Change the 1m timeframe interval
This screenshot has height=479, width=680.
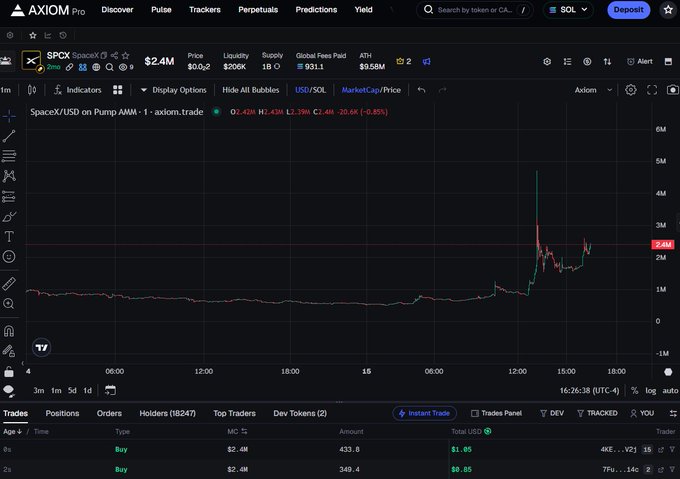coord(6,90)
